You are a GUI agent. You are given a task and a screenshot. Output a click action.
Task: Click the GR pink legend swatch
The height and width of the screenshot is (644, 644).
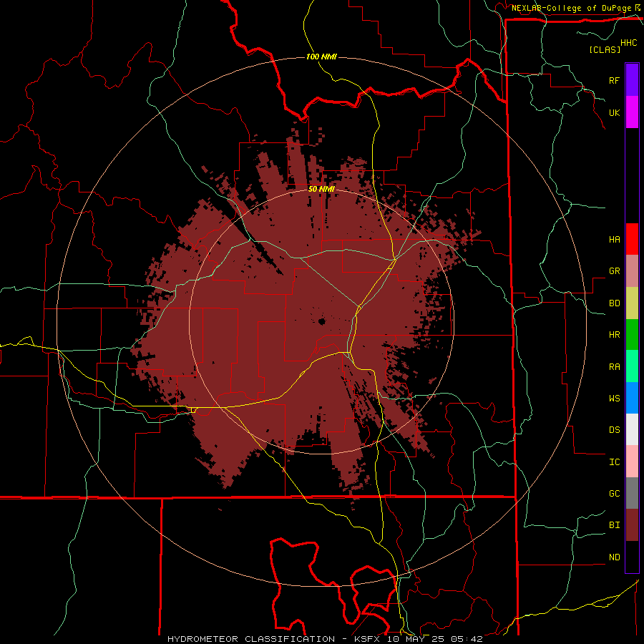[x=632, y=270]
